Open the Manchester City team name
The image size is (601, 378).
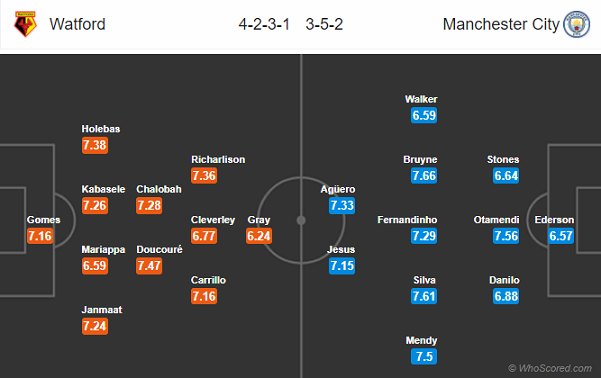coord(501,24)
